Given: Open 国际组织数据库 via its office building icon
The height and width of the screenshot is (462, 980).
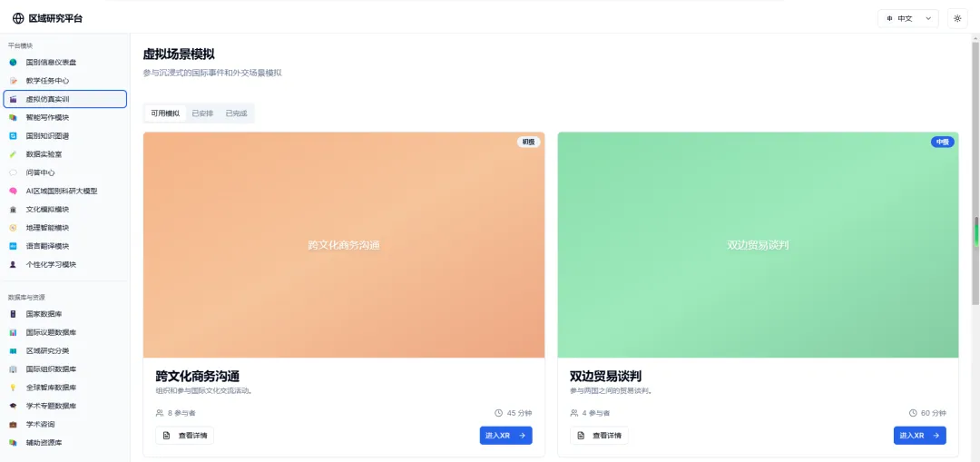Looking at the screenshot, I should (x=13, y=369).
